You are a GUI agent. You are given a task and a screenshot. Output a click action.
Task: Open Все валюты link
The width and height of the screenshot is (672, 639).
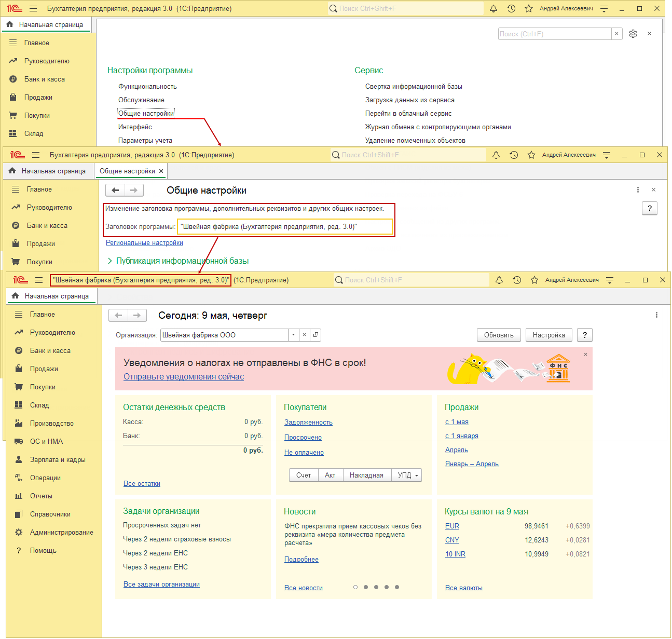click(464, 588)
